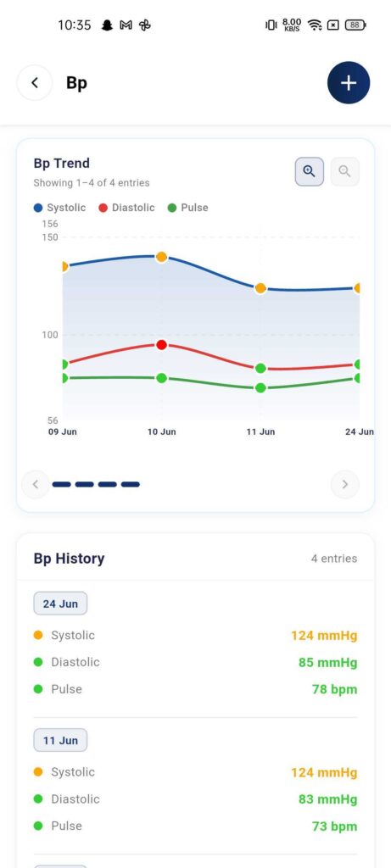This screenshot has width=391, height=868.
Task: Go to previous chart page arrow
Action: click(36, 484)
